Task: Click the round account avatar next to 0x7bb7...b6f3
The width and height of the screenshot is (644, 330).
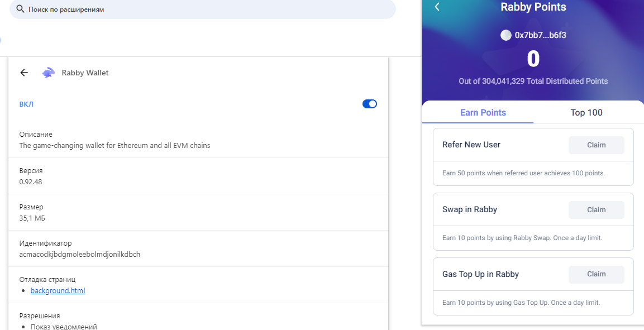Action: [x=506, y=35]
